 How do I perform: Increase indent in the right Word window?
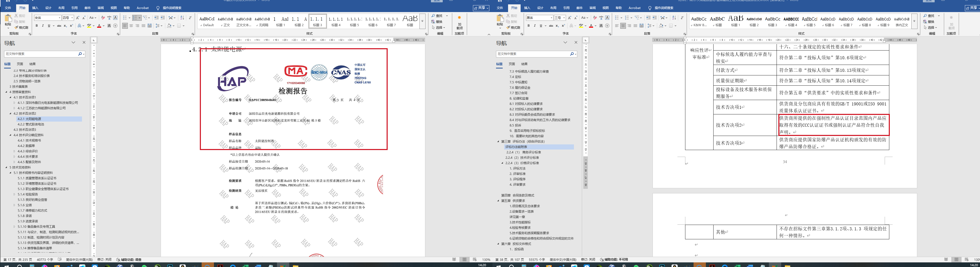pos(654,18)
